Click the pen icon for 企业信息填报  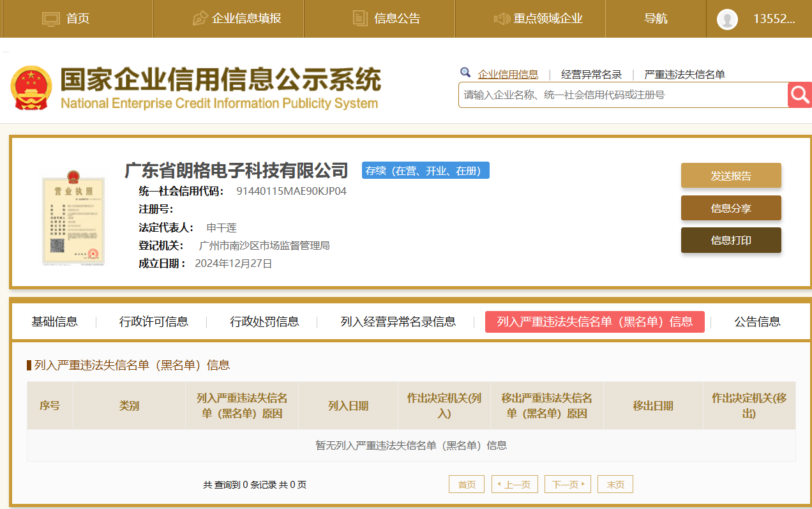pyautogui.click(x=200, y=19)
